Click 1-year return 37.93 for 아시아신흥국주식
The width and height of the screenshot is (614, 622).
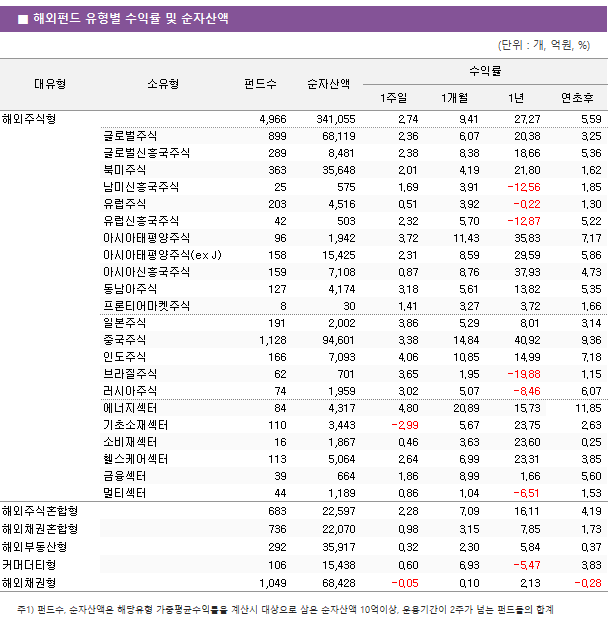[528, 273]
